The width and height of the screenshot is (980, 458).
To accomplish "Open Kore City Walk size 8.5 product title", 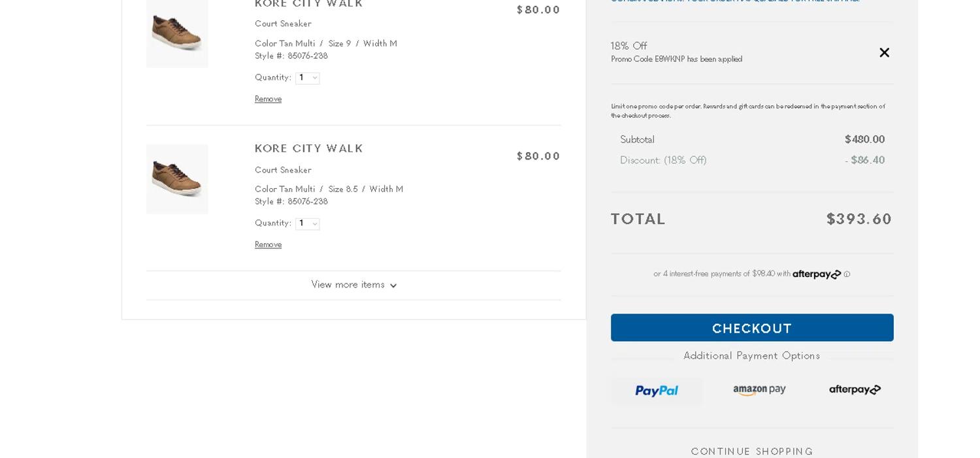I will click(x=308, y=149).
